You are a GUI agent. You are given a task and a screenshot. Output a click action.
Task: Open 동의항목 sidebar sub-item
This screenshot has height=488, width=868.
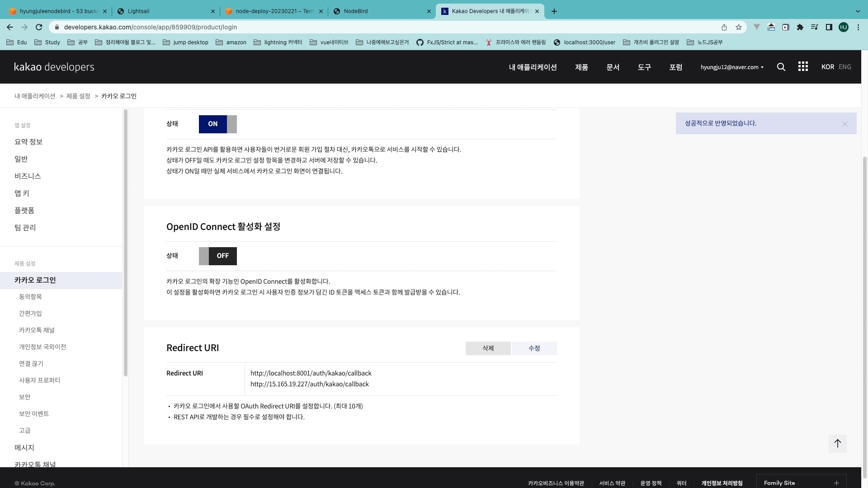click(30, 297)
